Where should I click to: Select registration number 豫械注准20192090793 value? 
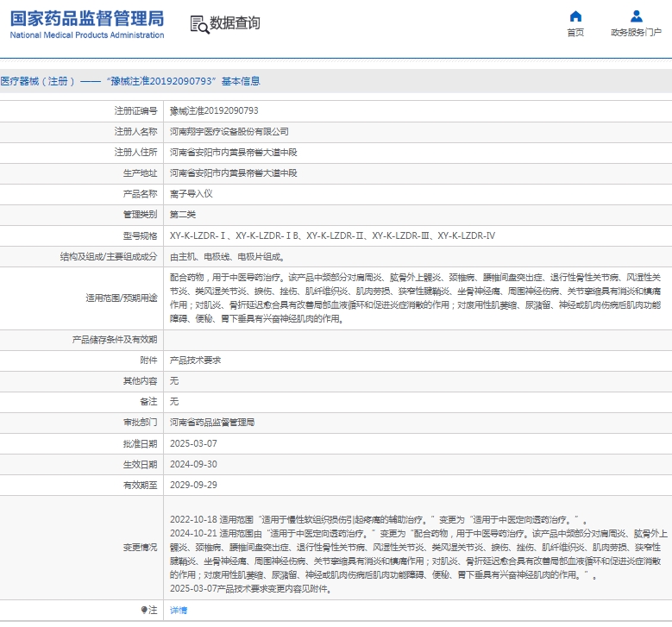click(x=214, y=111)
